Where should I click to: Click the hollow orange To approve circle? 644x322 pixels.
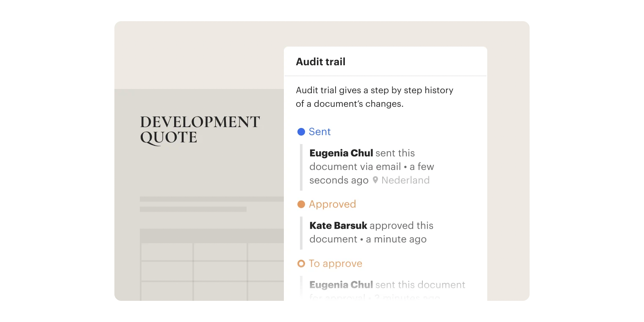301,264
